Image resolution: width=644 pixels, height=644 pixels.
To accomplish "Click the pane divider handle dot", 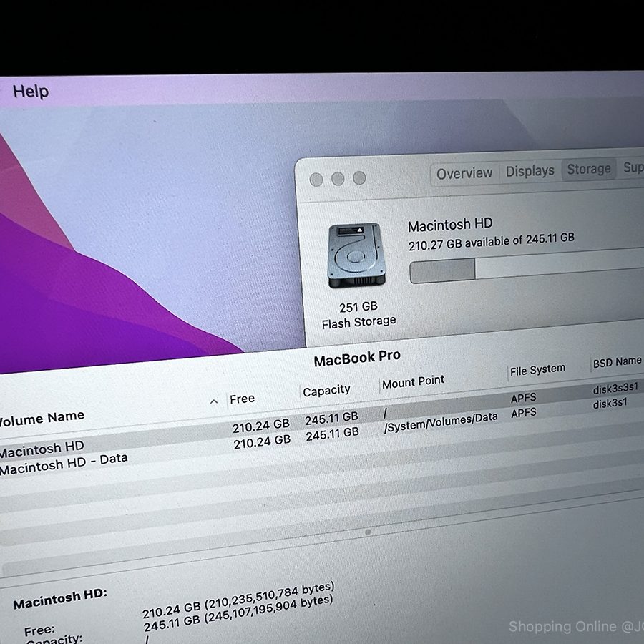I will pyautogui.click(x=368, y=532).
